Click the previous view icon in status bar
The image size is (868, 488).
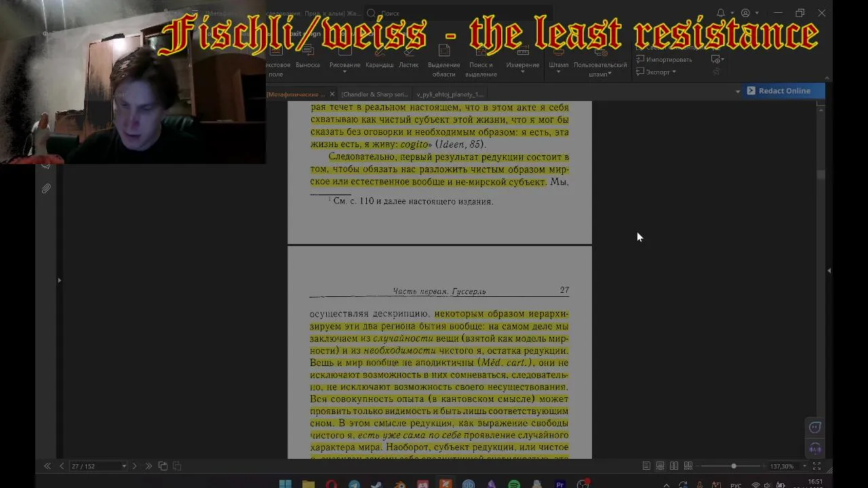tap(163, 466)
